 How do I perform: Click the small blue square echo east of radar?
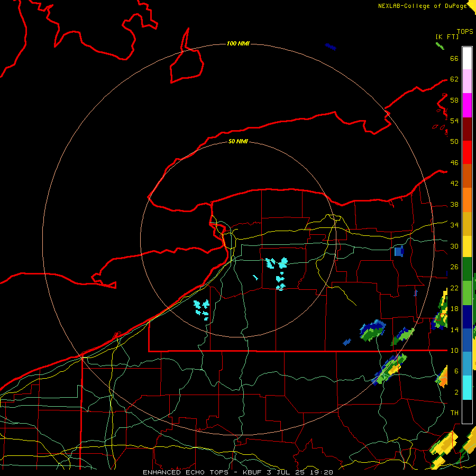point(399,251)
